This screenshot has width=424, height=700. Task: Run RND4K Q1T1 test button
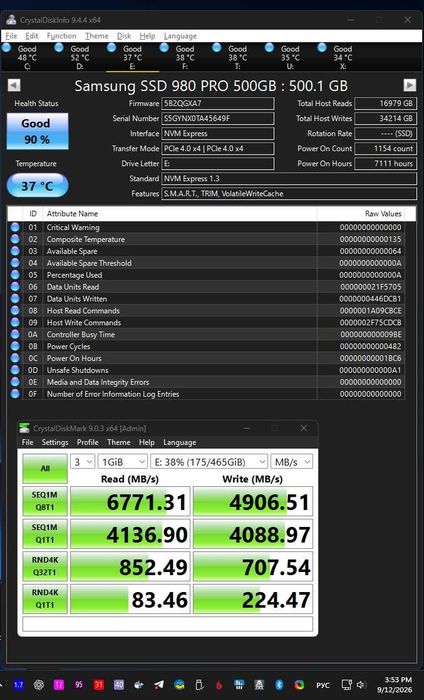click(45, 599)
